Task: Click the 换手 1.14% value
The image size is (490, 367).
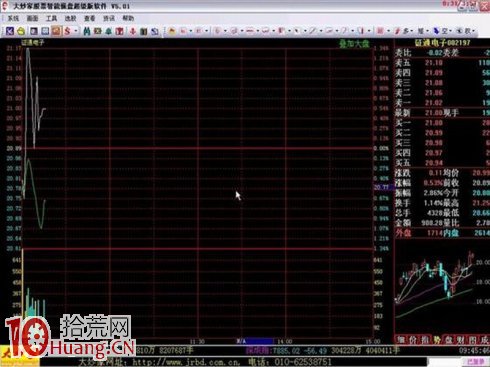Action: tap(433, 203)
